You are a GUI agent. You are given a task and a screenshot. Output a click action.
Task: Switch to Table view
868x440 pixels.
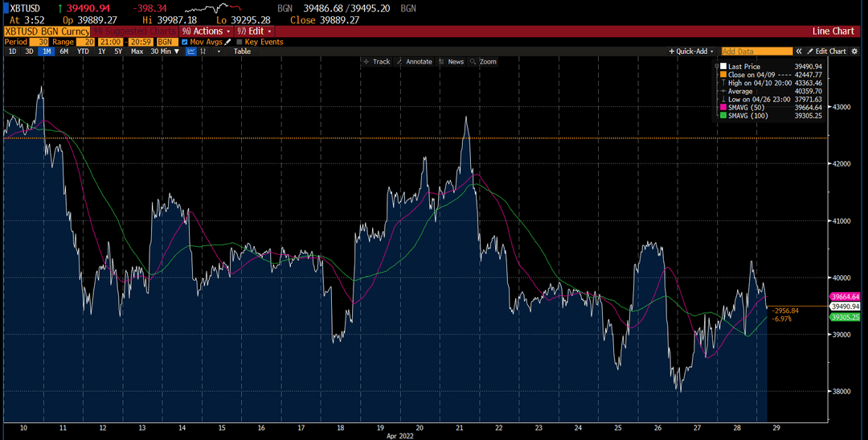point(242,51)
